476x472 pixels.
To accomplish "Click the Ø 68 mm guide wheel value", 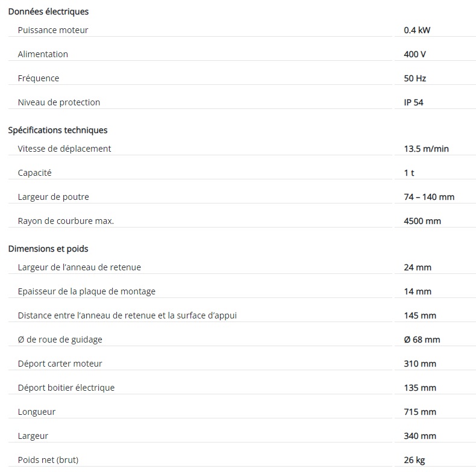I will 422,340.
